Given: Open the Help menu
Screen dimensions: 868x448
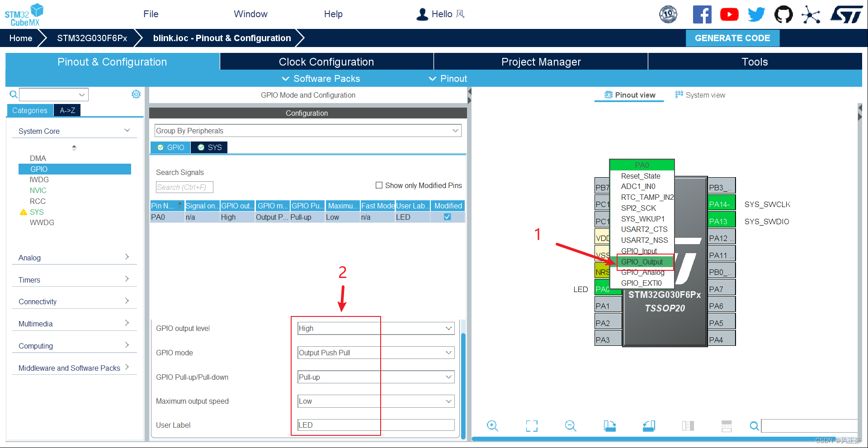Looking at the screenshot, I should click(333, 14).
